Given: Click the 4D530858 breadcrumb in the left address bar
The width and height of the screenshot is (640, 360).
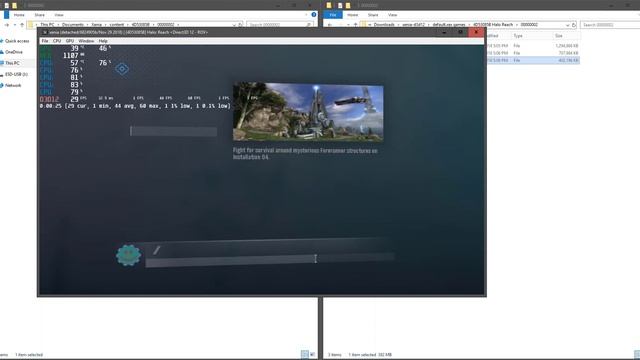Looking at the screenshot, I should tap(140, 25).
